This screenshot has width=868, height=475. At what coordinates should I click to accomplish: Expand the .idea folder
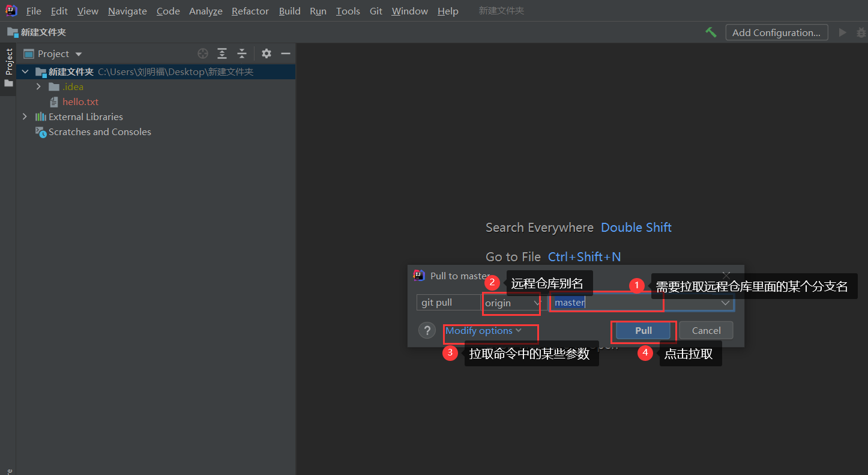pyautogui.click(x=38, y=87)
